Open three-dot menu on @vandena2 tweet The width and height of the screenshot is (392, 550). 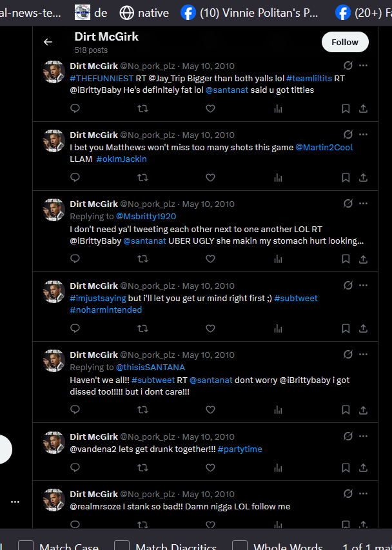point(363,437)
